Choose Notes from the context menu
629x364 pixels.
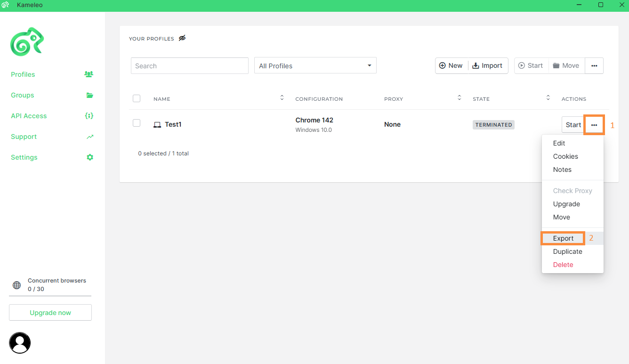[x=573, y=170]
